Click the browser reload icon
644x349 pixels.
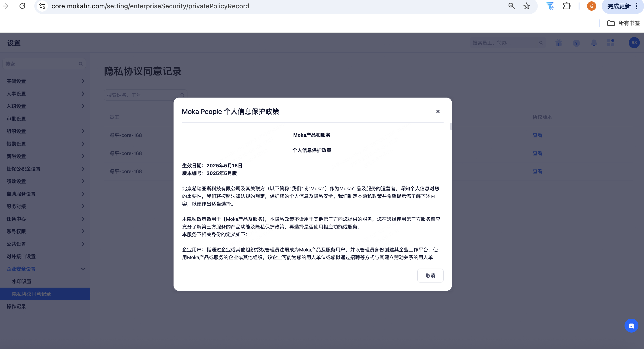pyautogui.click(x=22, y=6)
